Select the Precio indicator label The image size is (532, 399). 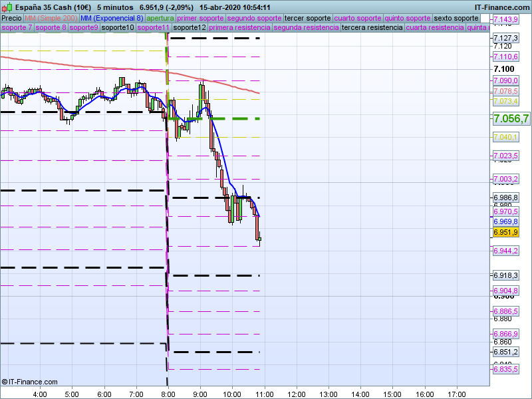click(x=11, y=18)
